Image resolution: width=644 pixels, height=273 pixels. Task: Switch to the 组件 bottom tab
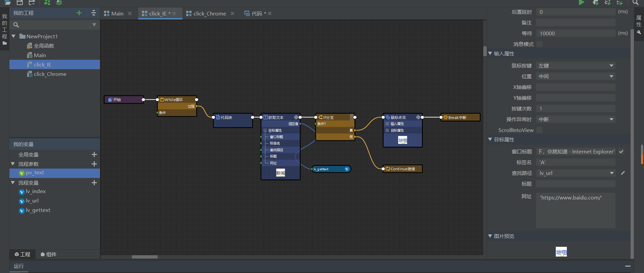pos(49,254)
